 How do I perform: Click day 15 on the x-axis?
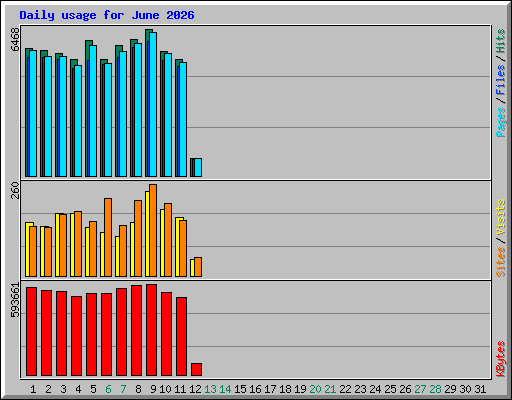240,389
